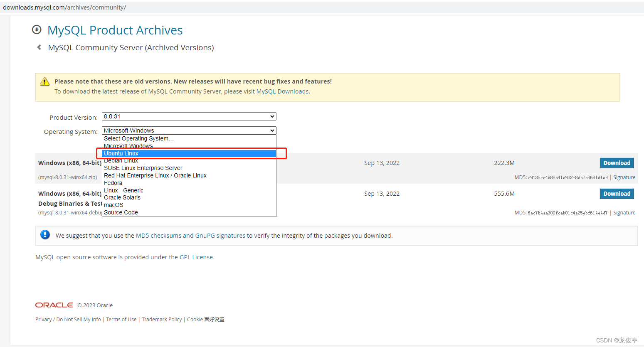Click the 555.6M file size text
This screenshot has width=644, height=347.
[504, 194]
